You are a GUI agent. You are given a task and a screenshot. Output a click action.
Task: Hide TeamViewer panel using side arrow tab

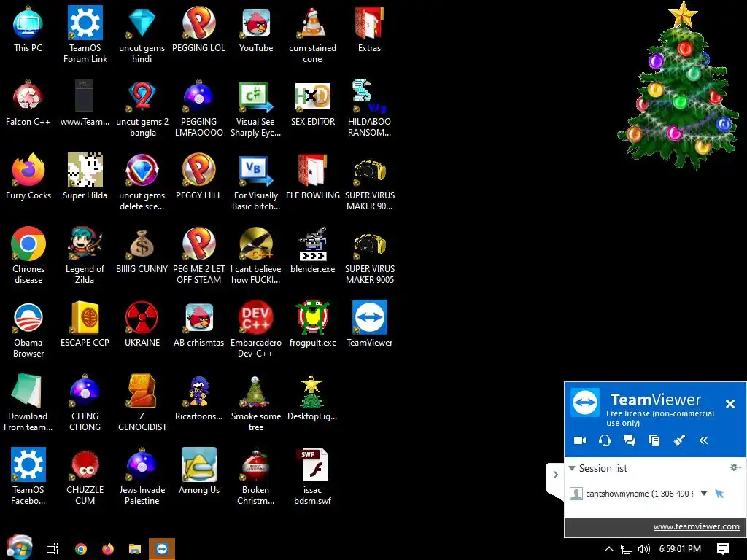555,475
